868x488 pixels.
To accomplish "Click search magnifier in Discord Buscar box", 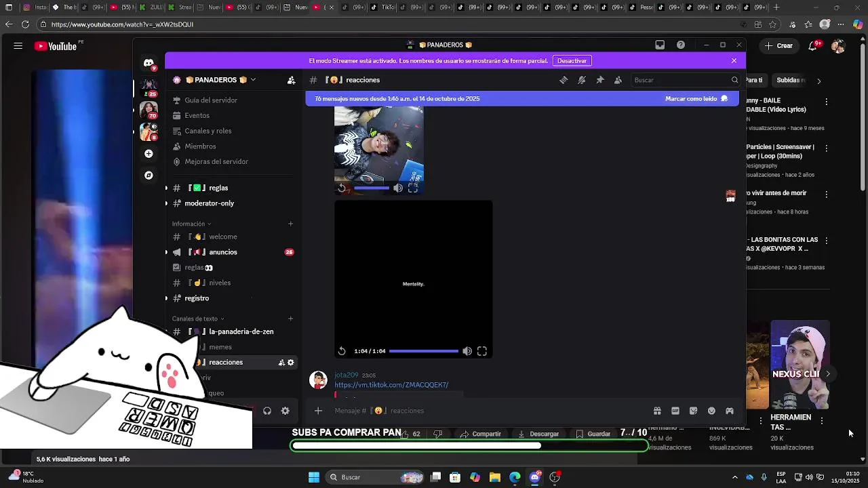I will (734, 80).
